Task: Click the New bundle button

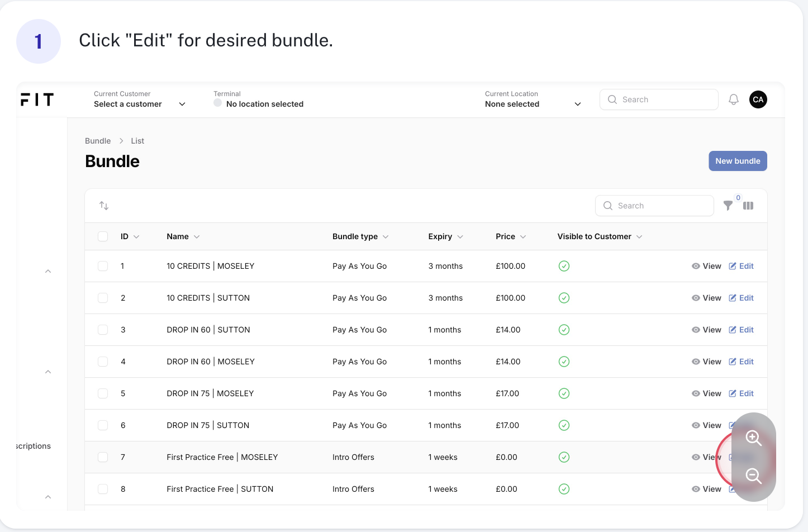Action: (x=738, y=161)
